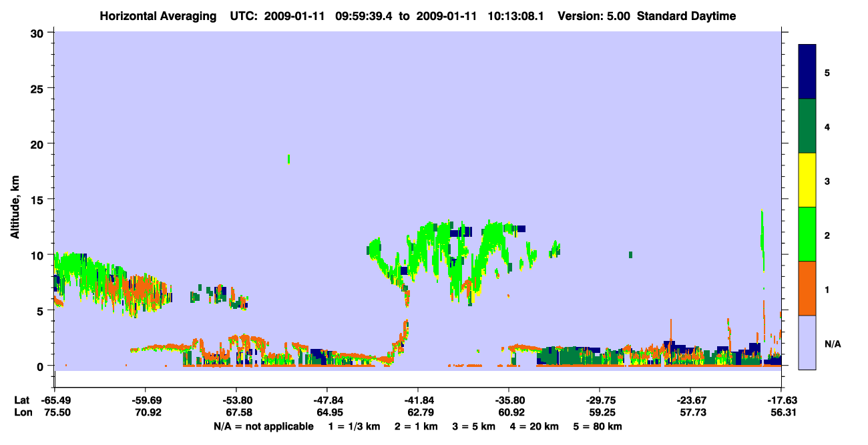Click the yellow colorbar segment labeled 3

807,180
